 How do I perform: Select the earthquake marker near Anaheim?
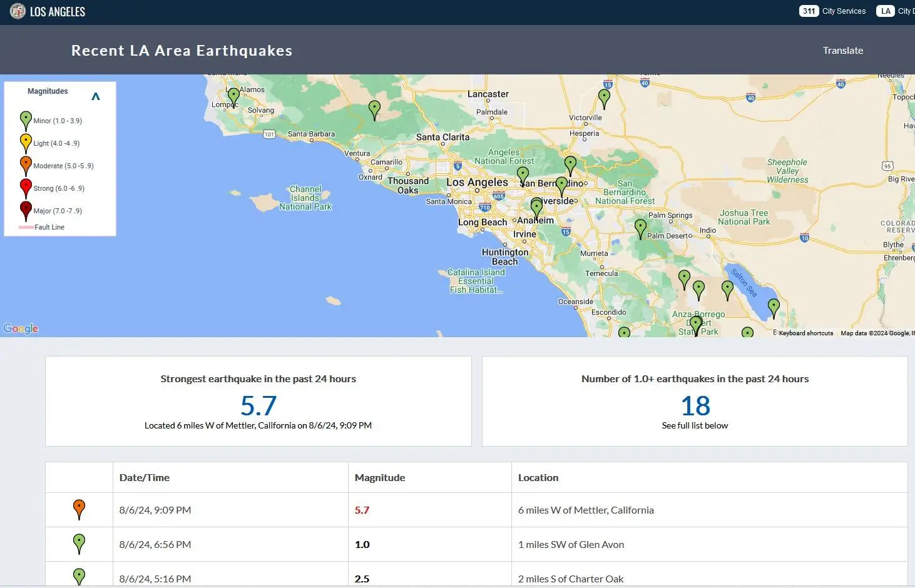(536, 206)
